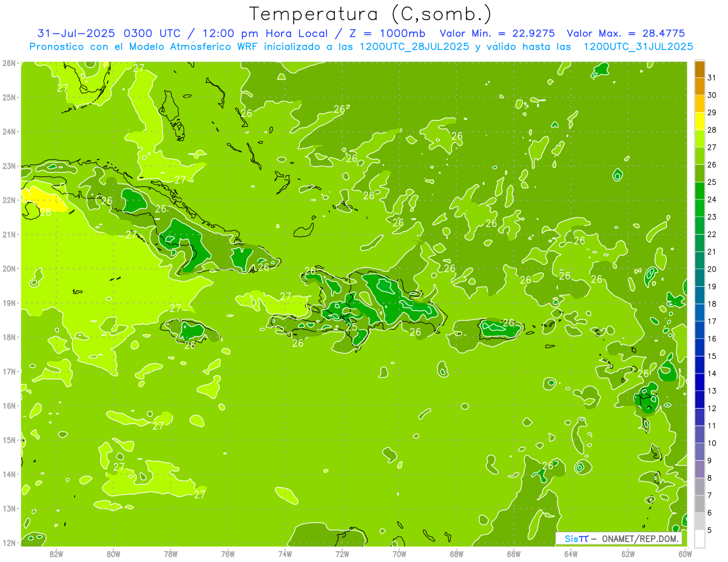
Task: Click the '14N' latitude axis label
Action: tap(9, 474)
